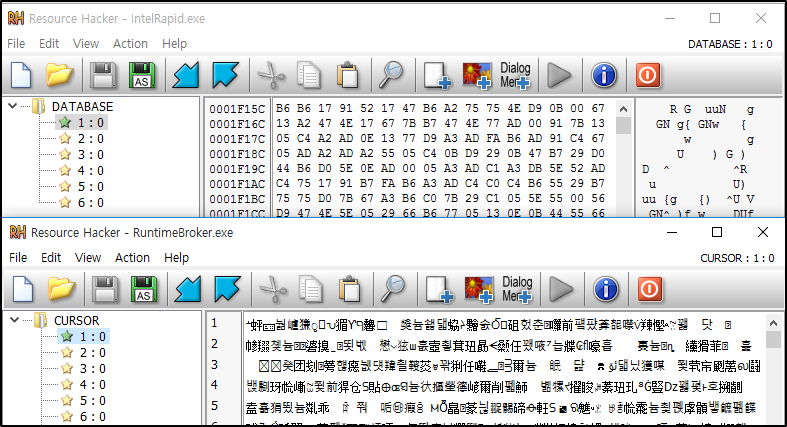Open Help menu in IntelRapid.exe window
This screenshot has width=787, height=427.
tap(174, 44)
